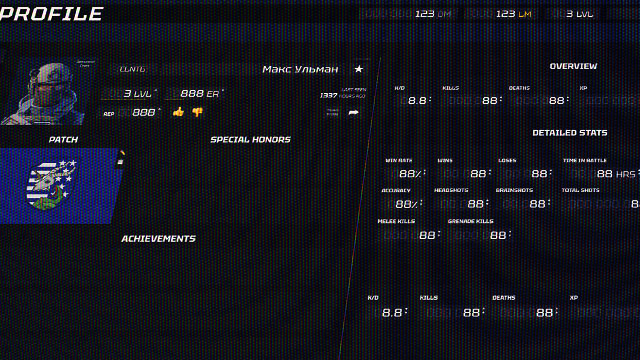Select the shield patch emblem image
The image size is (640, 360).
(x=51, y=185)
